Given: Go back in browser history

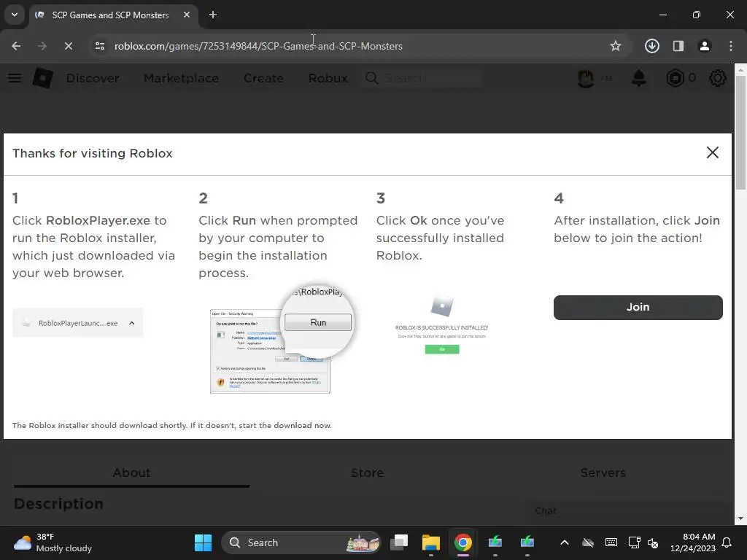Looking at the screenshot, I should pyautogui.click(x=16, y=46).
